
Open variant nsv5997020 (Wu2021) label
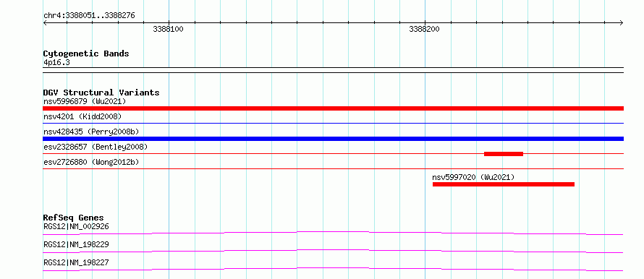(x=473, y=177)
